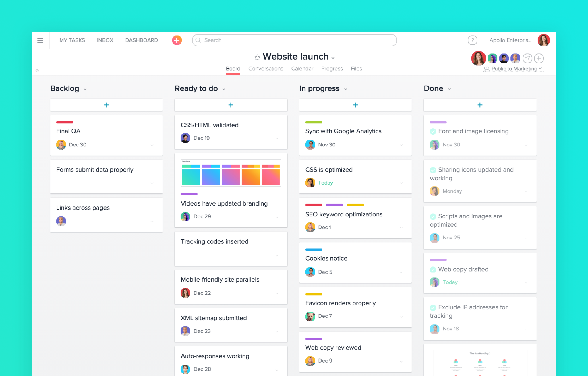
Task: Click the help question mark icon
Action: pyautogui.click(x=472, y=40)
